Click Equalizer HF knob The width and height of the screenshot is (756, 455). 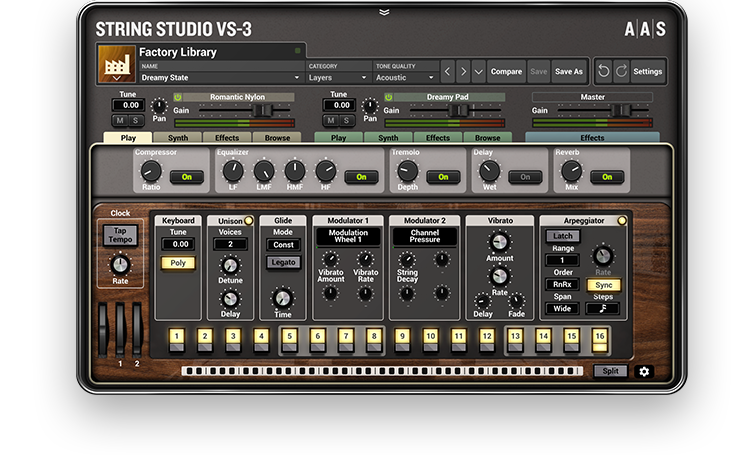326,171
